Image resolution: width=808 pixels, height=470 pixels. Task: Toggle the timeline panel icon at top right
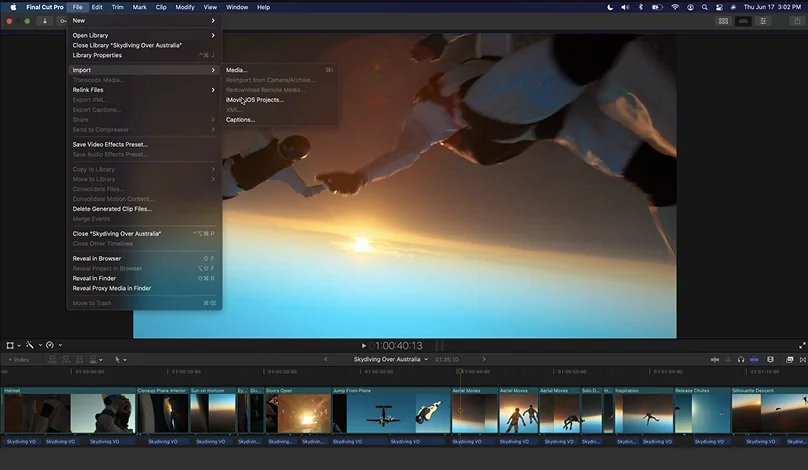pyautogui.click(x=743, y=21)
